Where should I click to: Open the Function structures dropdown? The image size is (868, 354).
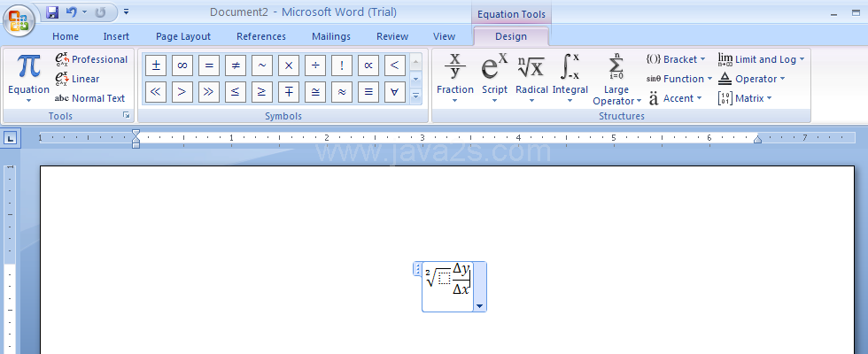point(679,79)
